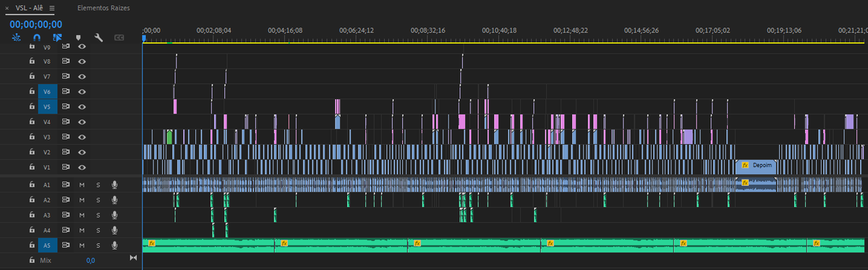The height and width of the screenshot is (270, 868).
Task: Toggle the Linked Selection icon
Action: (58, 37)
